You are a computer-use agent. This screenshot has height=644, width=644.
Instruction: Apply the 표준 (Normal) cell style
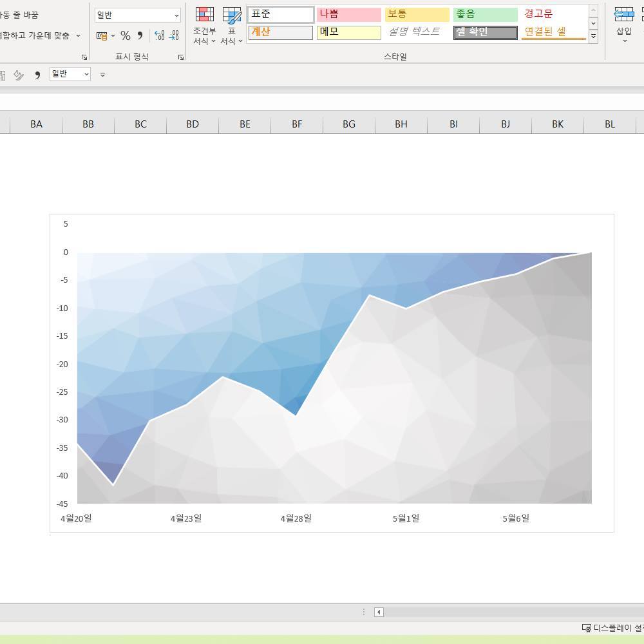click(281, 14)
